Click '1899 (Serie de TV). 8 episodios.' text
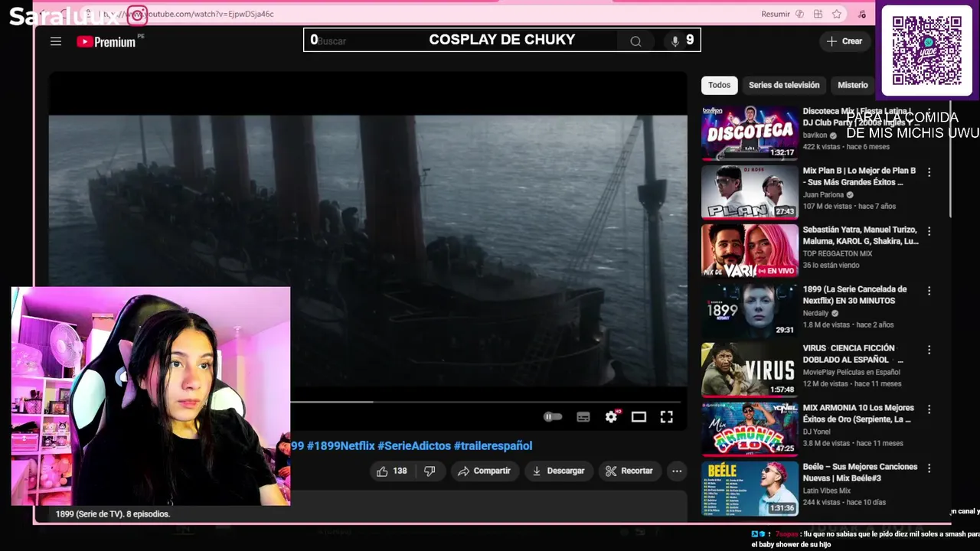The image size is (980, 551). pos(113,514)
